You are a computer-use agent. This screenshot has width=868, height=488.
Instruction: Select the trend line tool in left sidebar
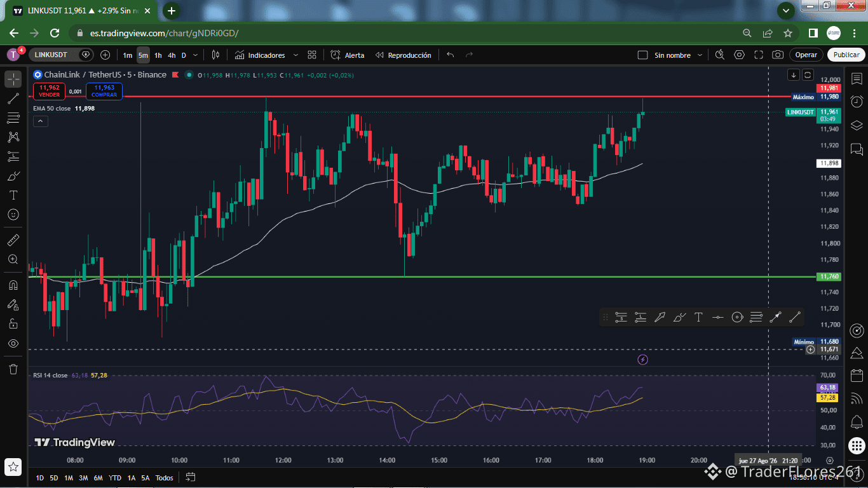click(x=13, y=98)
